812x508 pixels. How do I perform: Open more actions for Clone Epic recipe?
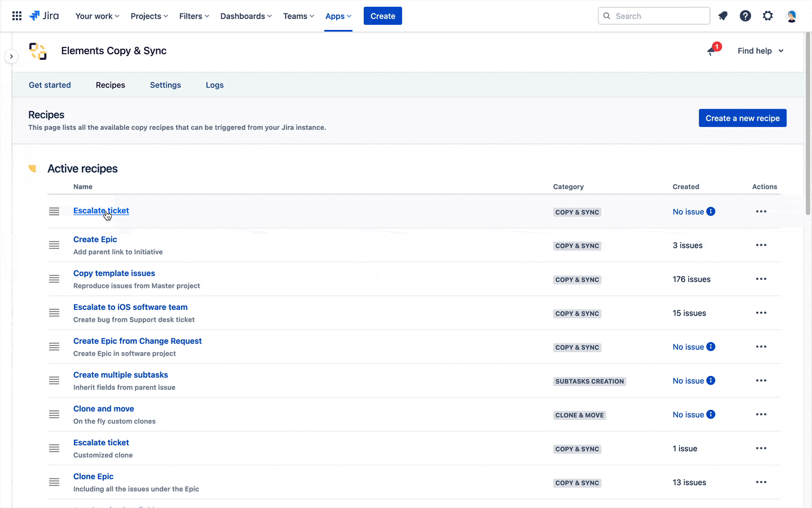[761, 482]
